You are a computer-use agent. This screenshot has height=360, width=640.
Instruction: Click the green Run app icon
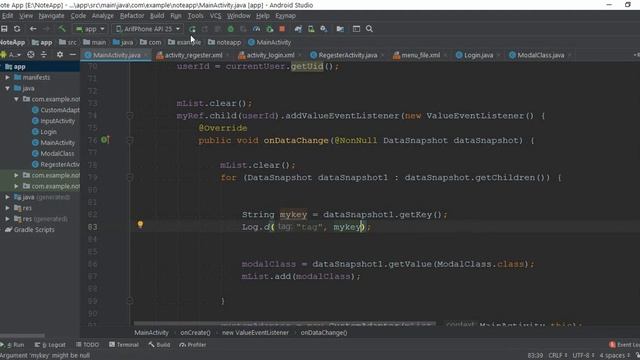click(192, 29)
